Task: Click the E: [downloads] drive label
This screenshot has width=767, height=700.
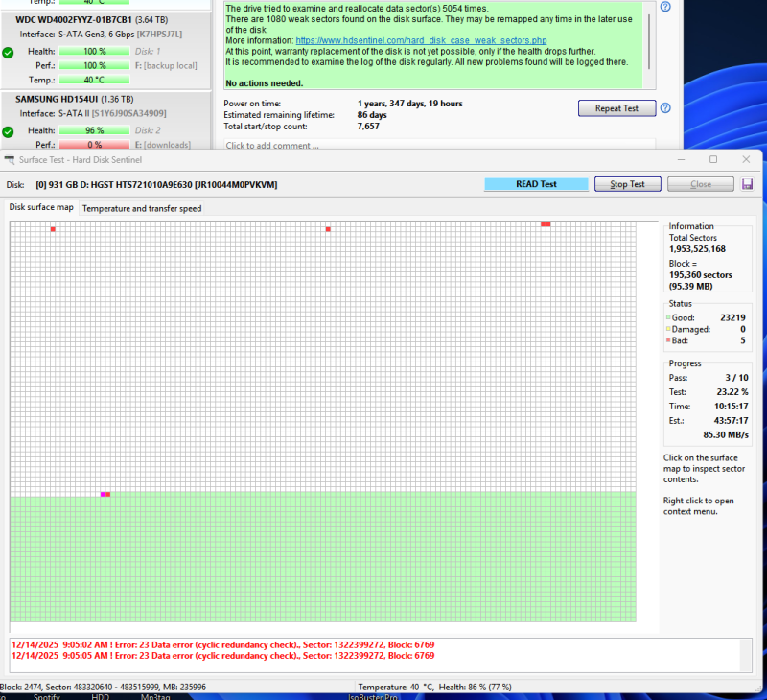Action: click(x=163, y=145)
